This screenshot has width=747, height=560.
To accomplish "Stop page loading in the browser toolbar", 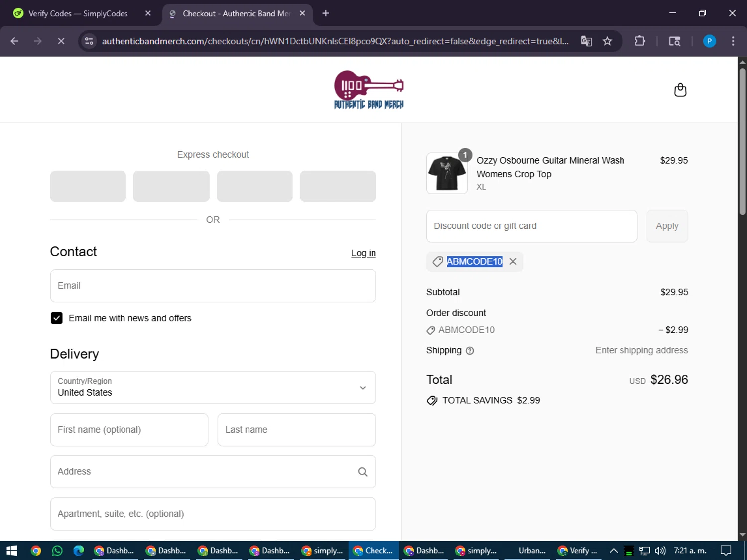I will click(x=61, y=41).
